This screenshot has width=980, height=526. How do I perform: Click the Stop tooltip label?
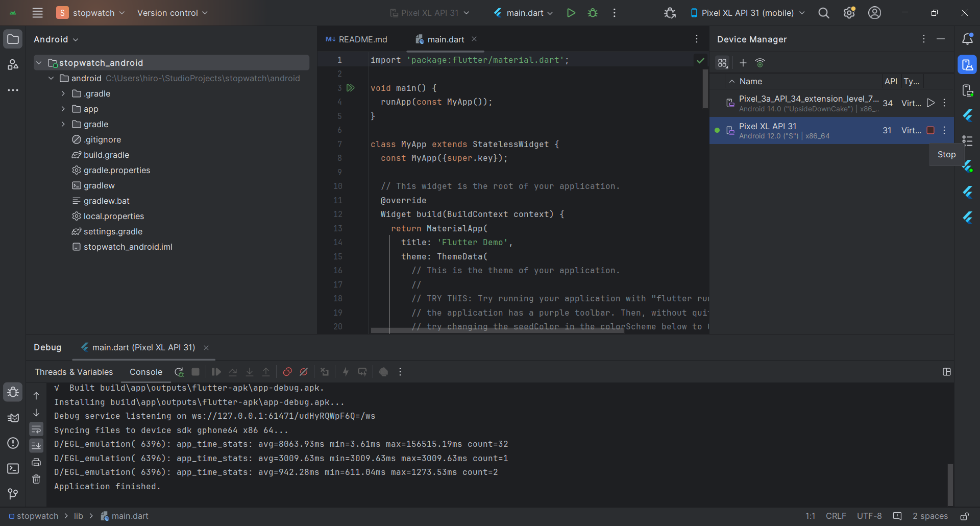click(x=946, y=154)
